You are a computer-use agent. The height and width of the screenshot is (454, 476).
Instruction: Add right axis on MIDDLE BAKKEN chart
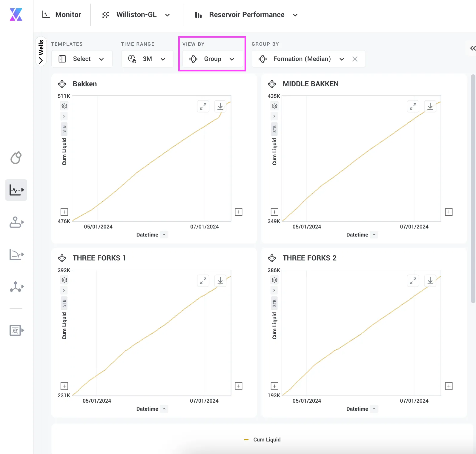pyautogui.click(x=449, y=212)
